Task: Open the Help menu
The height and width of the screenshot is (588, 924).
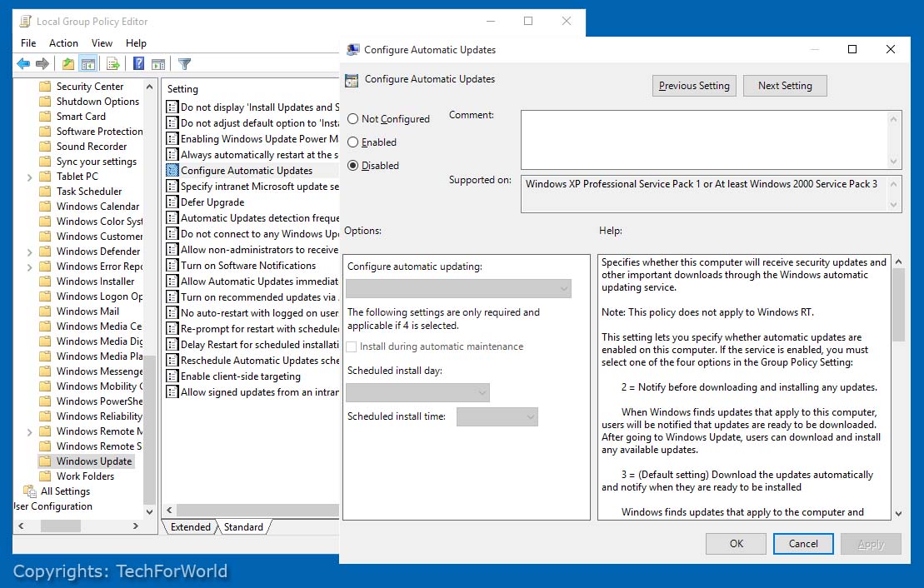Action: 136,43
